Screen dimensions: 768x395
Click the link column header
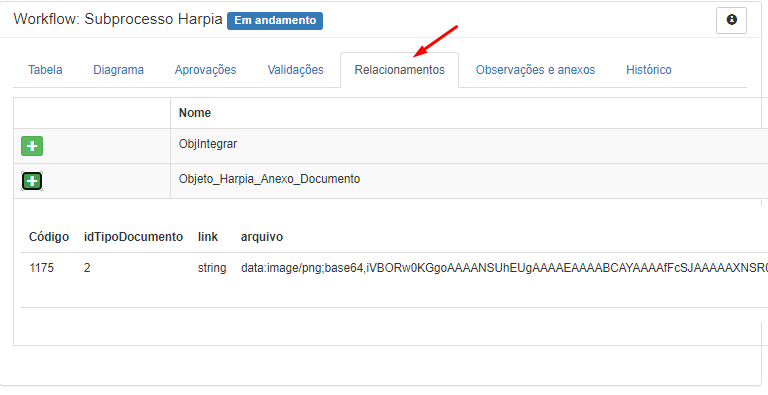[x=208, y=237]
